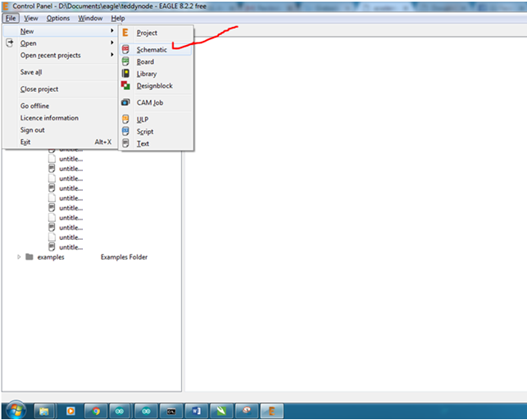Create new ULP from submenu
527x420 pixels.
point(157,120)
